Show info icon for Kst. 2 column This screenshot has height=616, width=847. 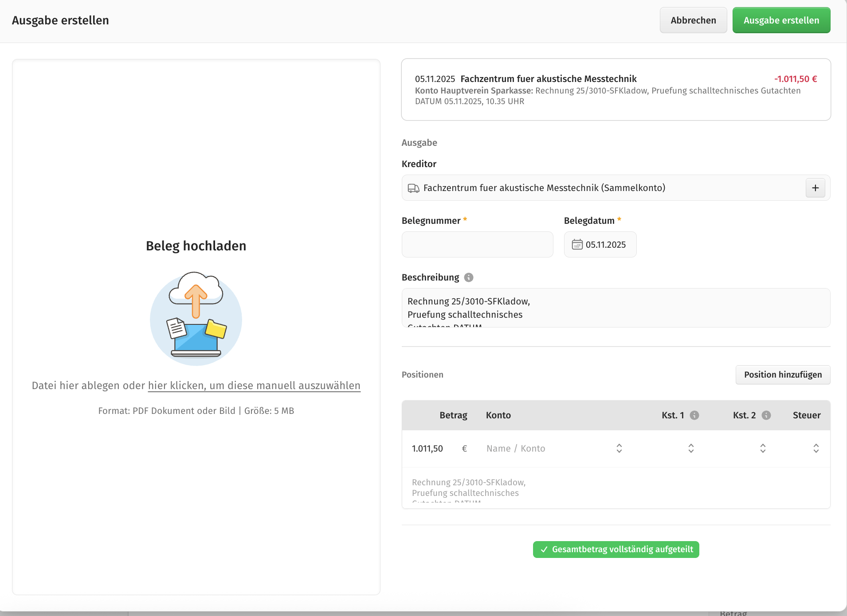(766, 415)
